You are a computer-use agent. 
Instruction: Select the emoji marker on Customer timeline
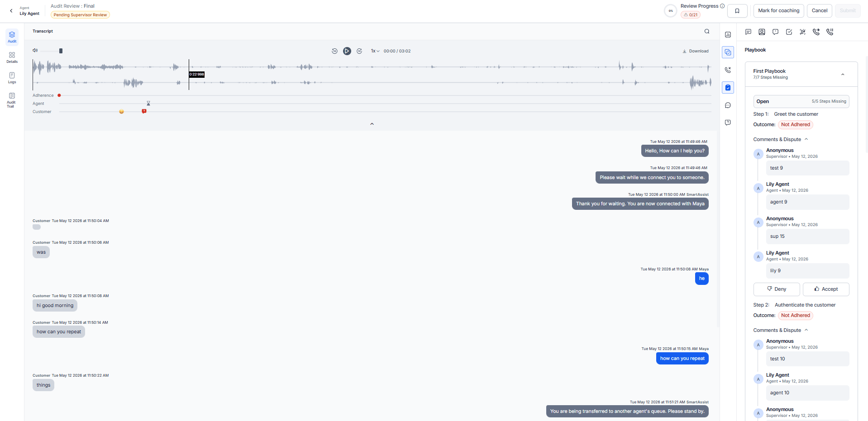121,112
